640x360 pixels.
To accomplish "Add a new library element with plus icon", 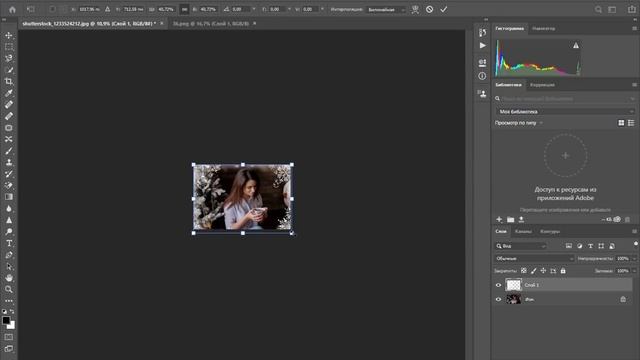I will 499,220.
